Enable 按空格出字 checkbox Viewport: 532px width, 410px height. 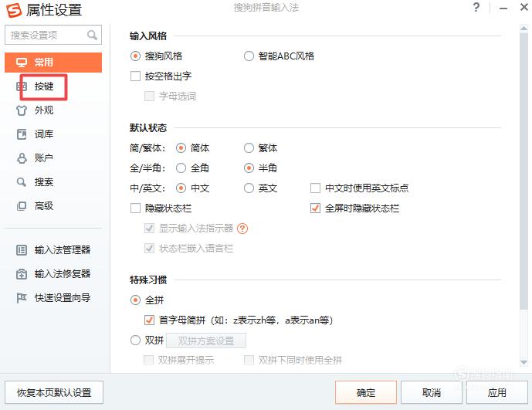135,76
